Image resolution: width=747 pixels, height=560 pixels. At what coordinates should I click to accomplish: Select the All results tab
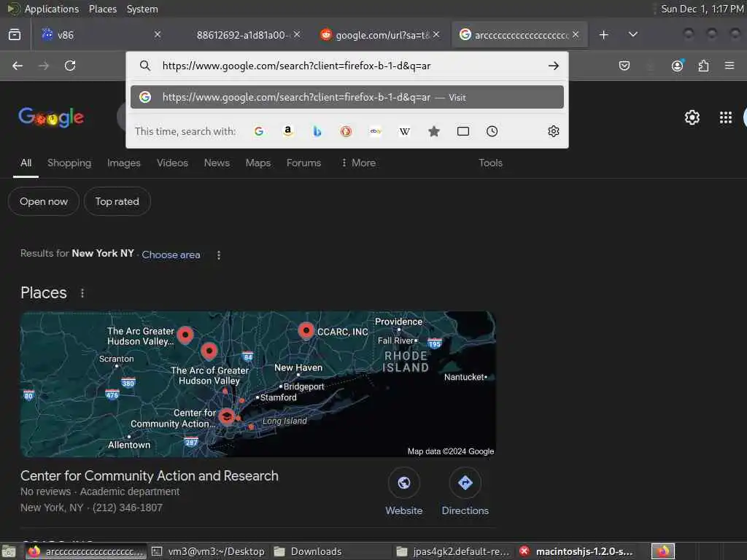pos(26,163)
